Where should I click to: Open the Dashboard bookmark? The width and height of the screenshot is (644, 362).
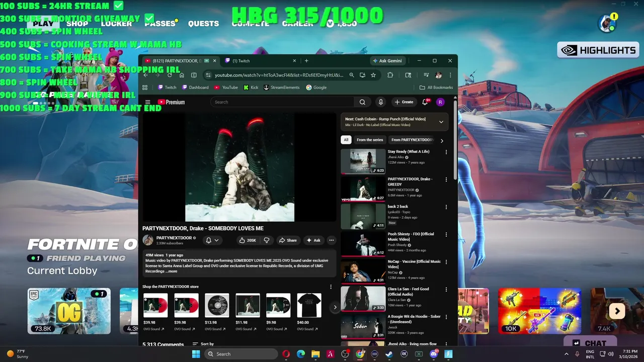point(195,87)
